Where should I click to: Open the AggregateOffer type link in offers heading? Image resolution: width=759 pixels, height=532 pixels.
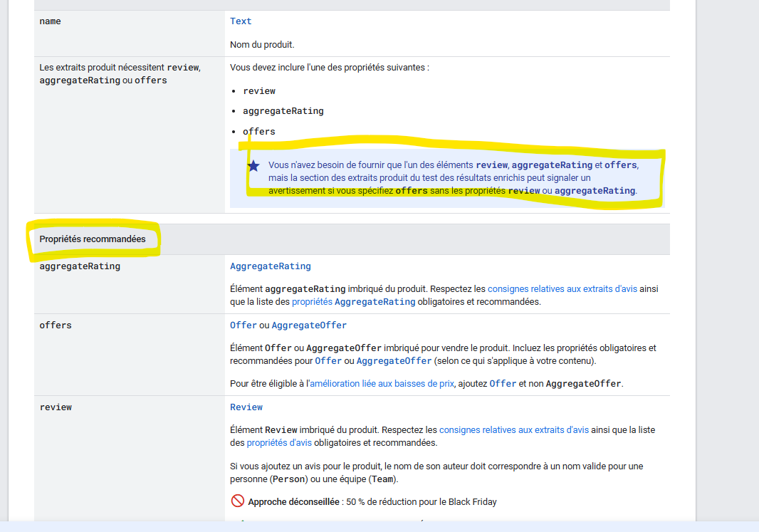click(309, 325)
